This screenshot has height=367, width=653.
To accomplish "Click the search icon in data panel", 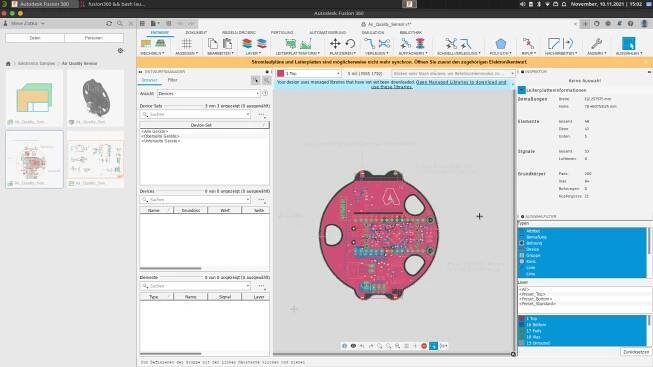I will pos(120,24).
